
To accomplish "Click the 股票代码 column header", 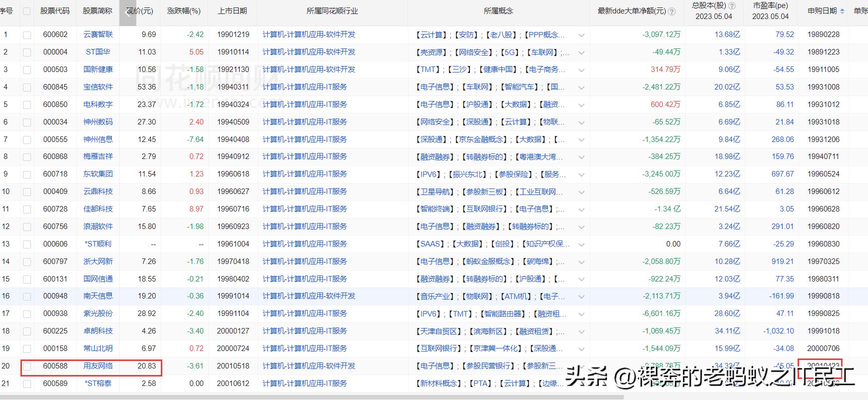I will pyautogui.click(x=55, y=11).
